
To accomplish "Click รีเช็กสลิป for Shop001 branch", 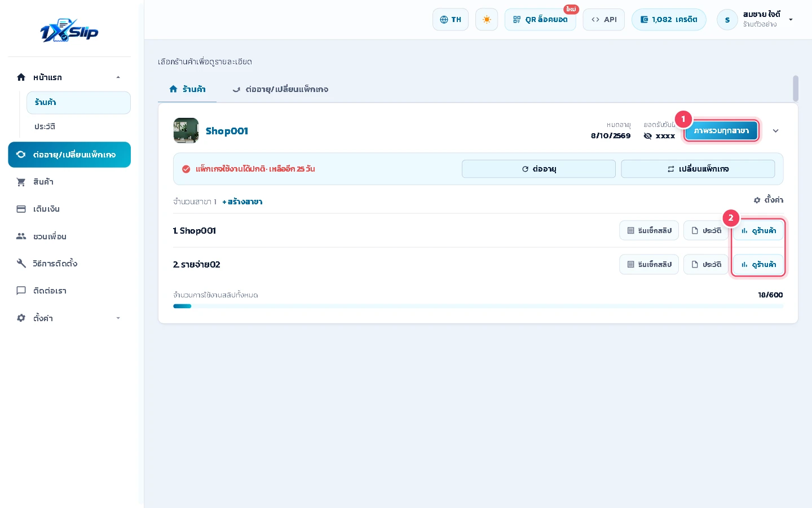I will [x=649, y=230].
